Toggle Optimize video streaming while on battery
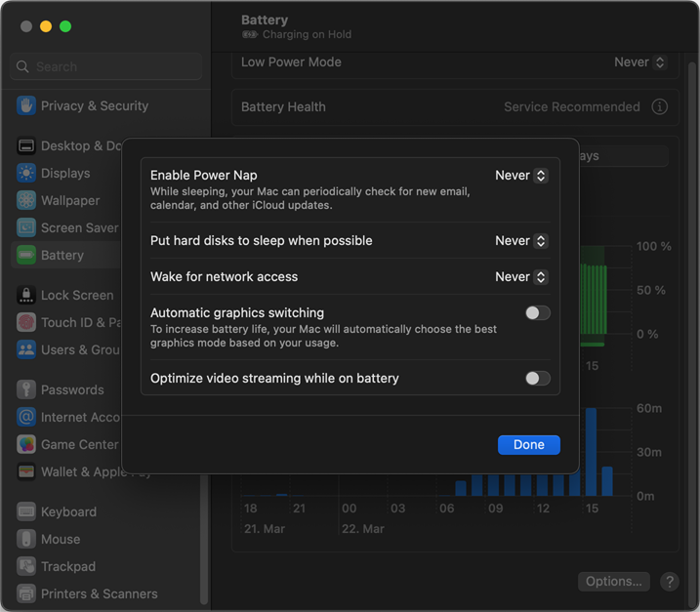The image size is (700, 612). click(x=537, y=379)
